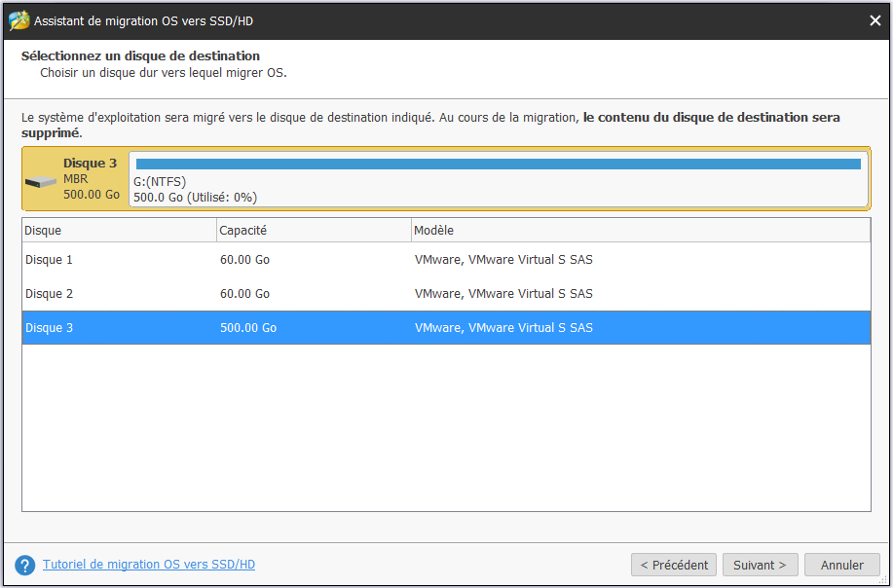Click the blue partition usage bar
The image size is (893, 588).
click(x=498, y=164)
